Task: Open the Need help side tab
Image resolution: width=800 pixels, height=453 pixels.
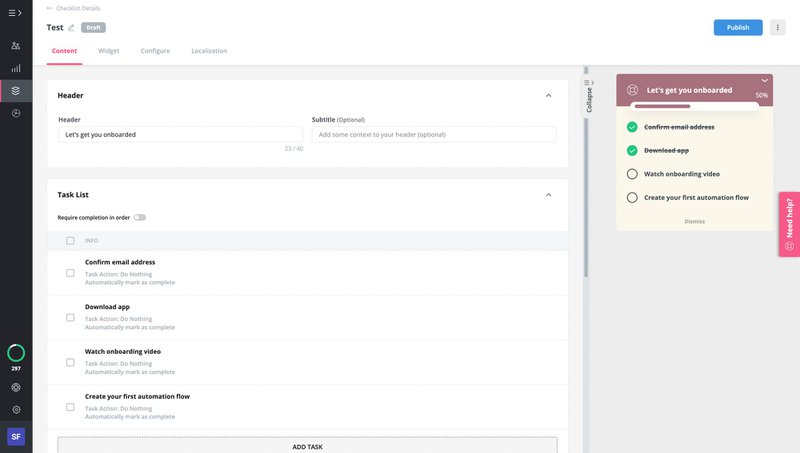Action: coord(789,224)
